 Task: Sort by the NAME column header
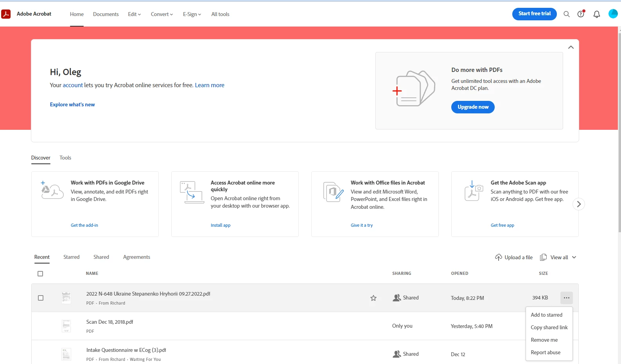(92, 274)
